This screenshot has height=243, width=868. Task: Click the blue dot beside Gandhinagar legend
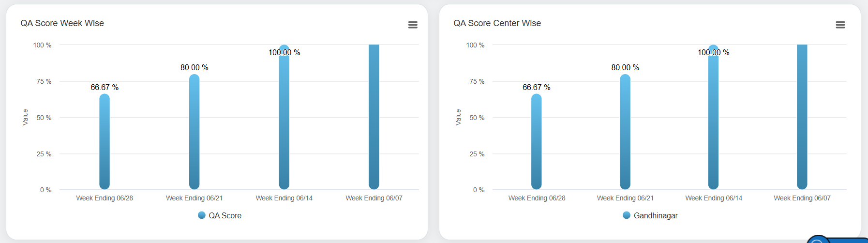(627, 215)
